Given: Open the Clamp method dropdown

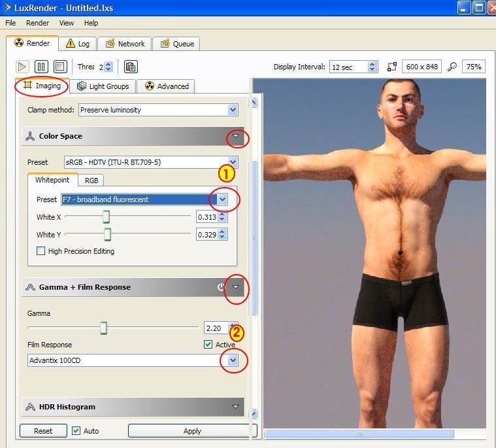Looking at the screenshot, I should coord(233,110).
